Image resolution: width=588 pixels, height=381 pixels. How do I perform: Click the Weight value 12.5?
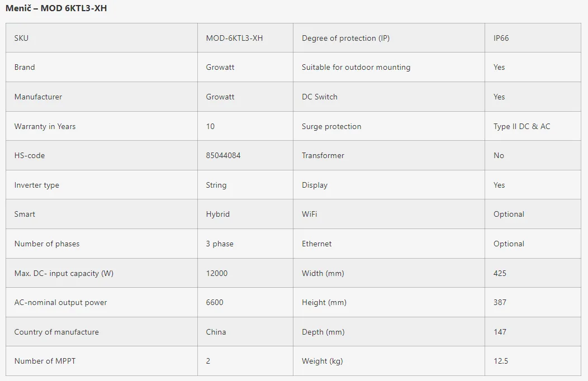500,361
